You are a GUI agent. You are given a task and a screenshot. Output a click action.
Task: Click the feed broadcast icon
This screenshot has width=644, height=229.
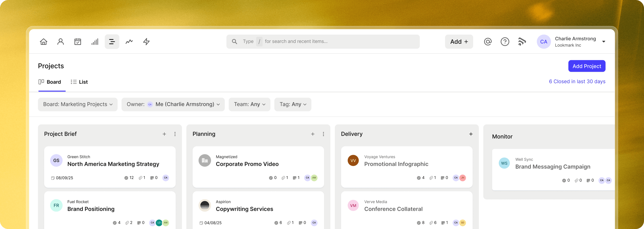522,42
